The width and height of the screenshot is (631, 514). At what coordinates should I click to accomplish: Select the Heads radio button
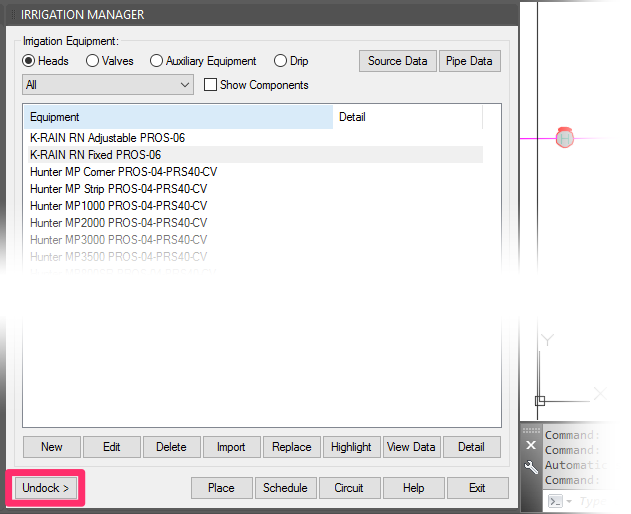click(29, 61)
